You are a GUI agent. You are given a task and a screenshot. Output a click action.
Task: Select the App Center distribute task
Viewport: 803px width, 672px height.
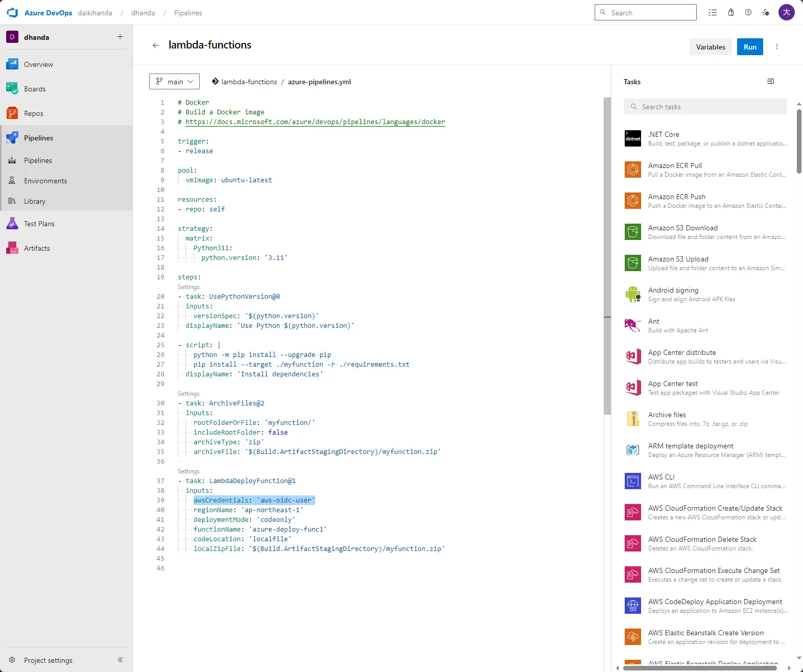(705, 356)
